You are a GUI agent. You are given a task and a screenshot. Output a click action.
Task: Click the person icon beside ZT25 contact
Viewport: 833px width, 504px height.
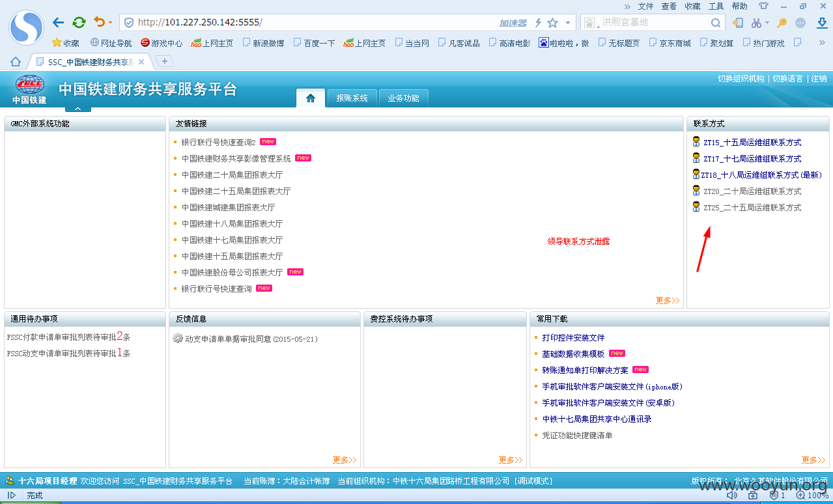pyautogui.click(x=696, y=207)
